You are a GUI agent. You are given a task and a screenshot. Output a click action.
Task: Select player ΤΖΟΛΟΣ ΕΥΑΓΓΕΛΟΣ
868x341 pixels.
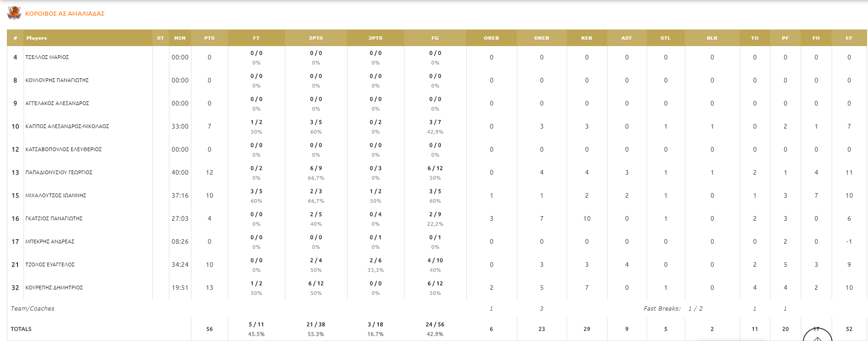[x=50, y=265]
